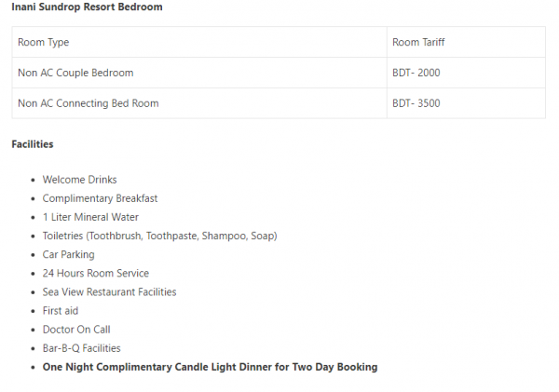Click the BDT- 2000 tariff cell
The height and width of the screenshot is (392, 559).
coord(466,73)
